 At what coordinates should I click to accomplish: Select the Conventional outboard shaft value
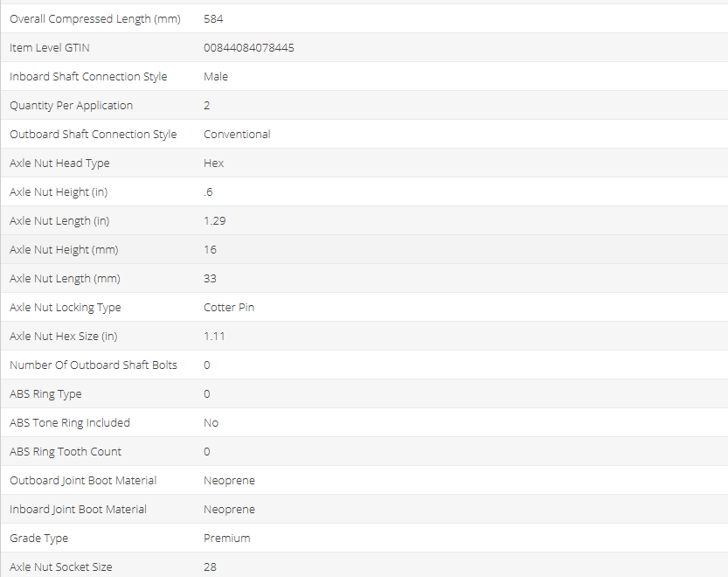pos(237,135)
